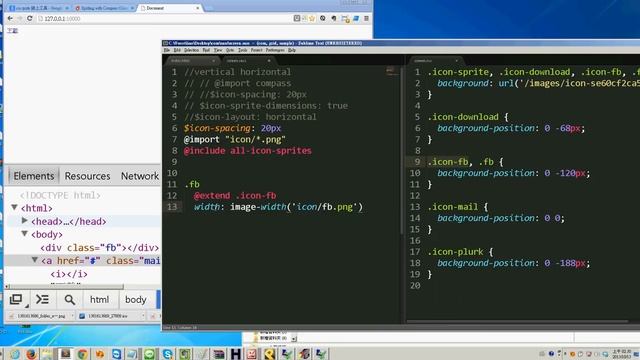The height and width of the screenshot is (360, 640).
Task: Click the @include all-icon-sprites line
Action: pos(247,151)
